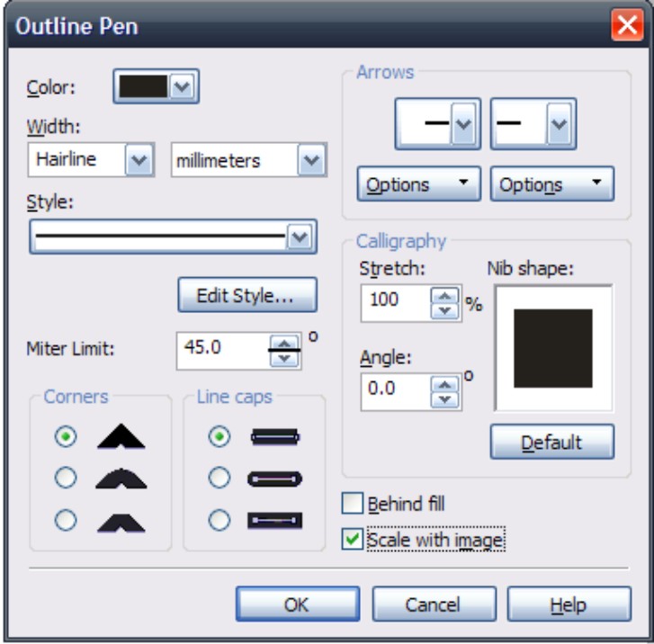Open the line Style dropdown

coord(300,237)
